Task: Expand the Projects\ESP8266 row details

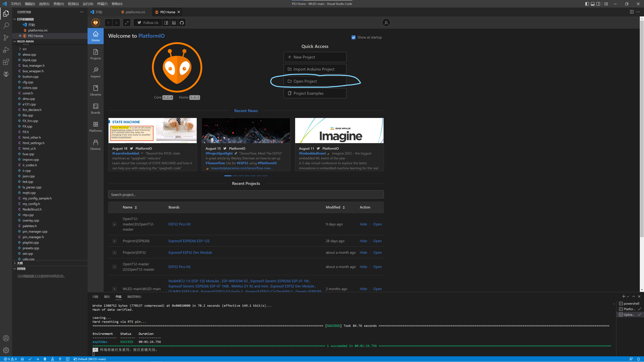Action: pyautogui.click(x=115, y=241)
